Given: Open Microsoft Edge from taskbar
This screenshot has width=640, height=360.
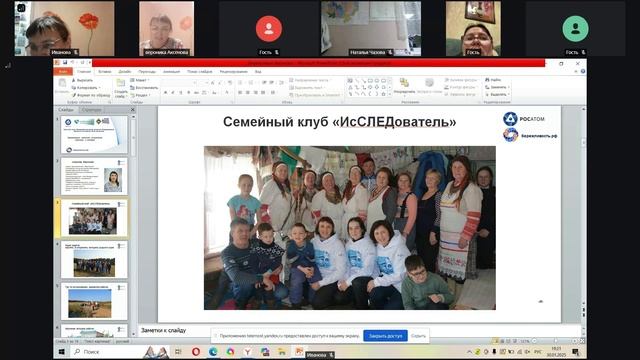Looking at the screenshot, I should tap(213, 352).
